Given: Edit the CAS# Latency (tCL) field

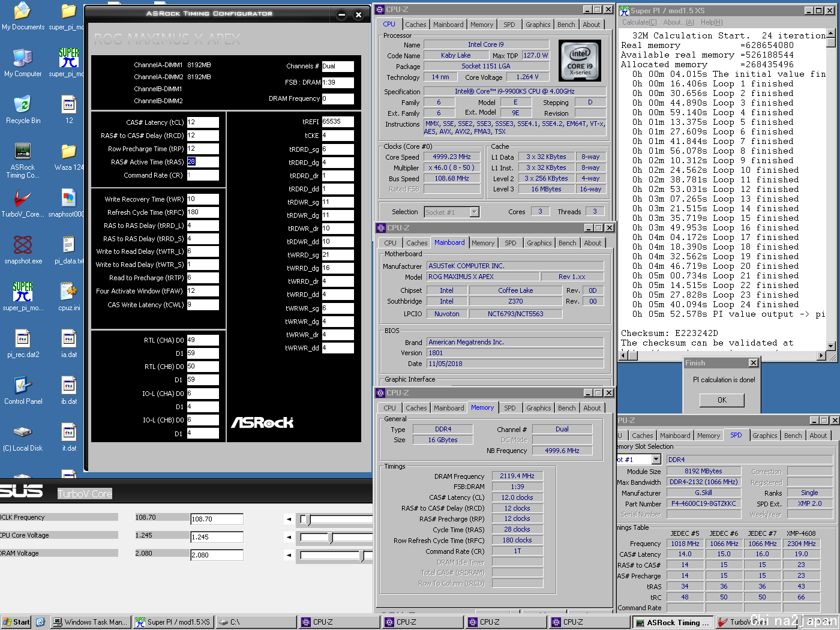Looking at the screenshot, I should click(x=203, y=122).
